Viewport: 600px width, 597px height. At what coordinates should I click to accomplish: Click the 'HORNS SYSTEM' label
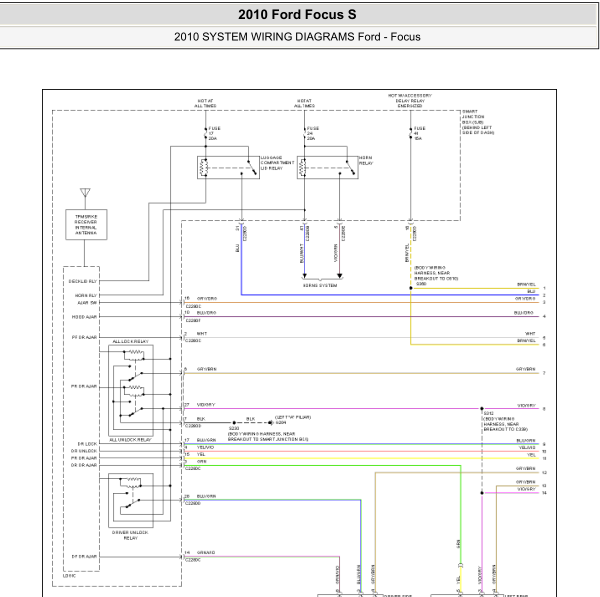(x=320, y=285)
